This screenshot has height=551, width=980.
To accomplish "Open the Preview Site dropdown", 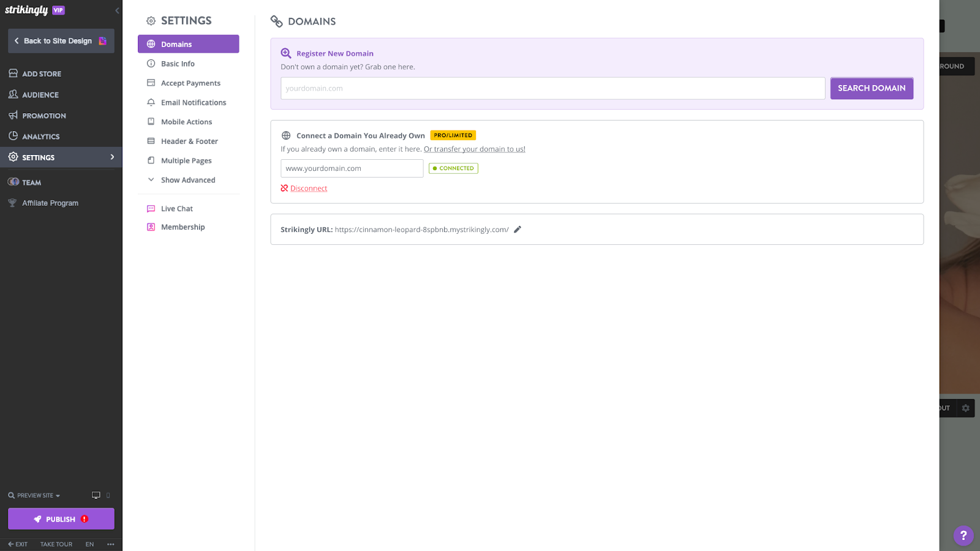I will click(34, 495).
